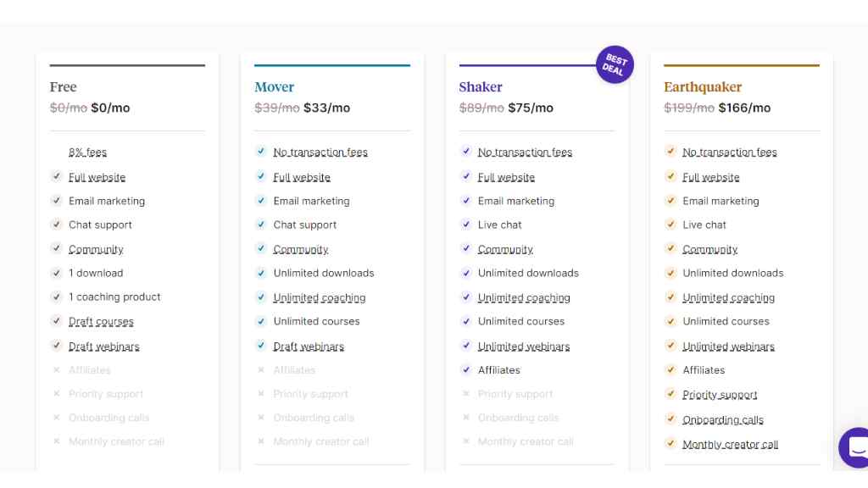Click checkmark beside Earthquaker Priority support
Viewport: 868px width, 488px height.
tap(670, 394)
